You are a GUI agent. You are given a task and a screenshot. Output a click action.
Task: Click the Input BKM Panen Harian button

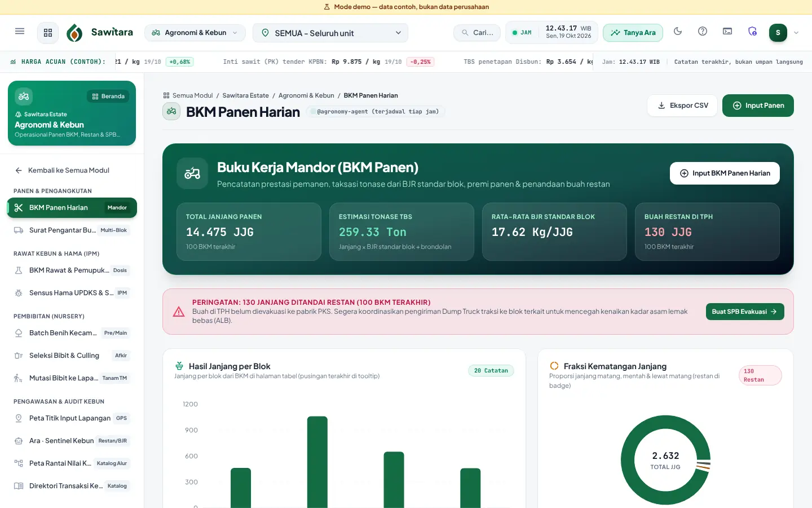click(725, 173)
